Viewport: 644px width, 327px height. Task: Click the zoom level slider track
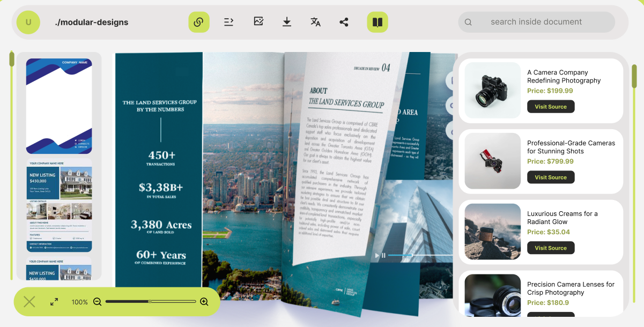[x=151, y=302]
